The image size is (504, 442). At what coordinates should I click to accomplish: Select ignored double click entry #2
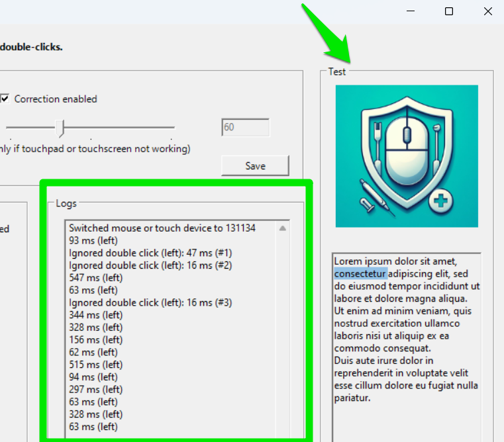(x=150, y=265)
